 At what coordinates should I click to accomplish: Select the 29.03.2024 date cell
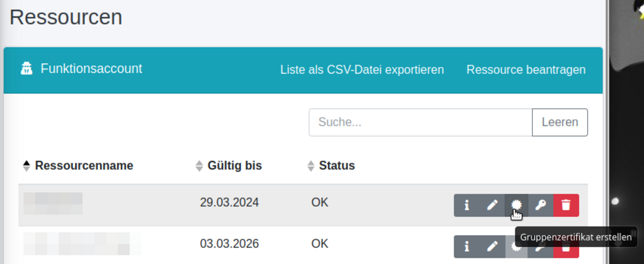[229, 202]
